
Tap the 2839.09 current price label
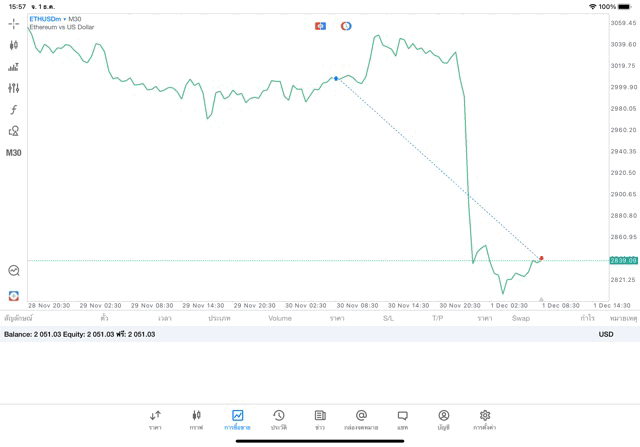(623, 260)
